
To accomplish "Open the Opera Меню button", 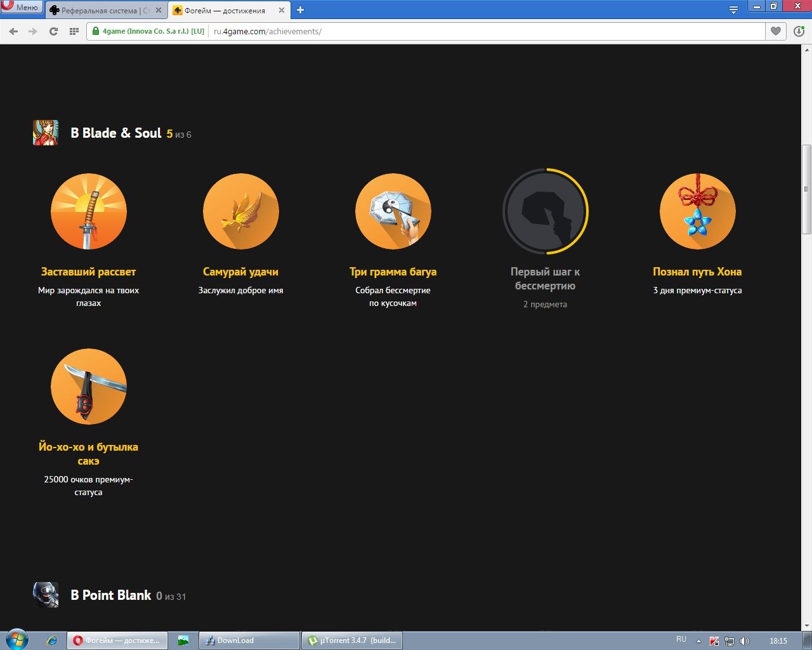I will coord(21,8).
